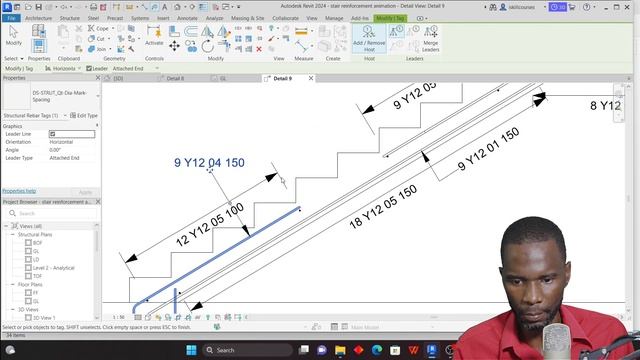
Task: Check the FF floor plan box
Action: (x=28, y=293)
